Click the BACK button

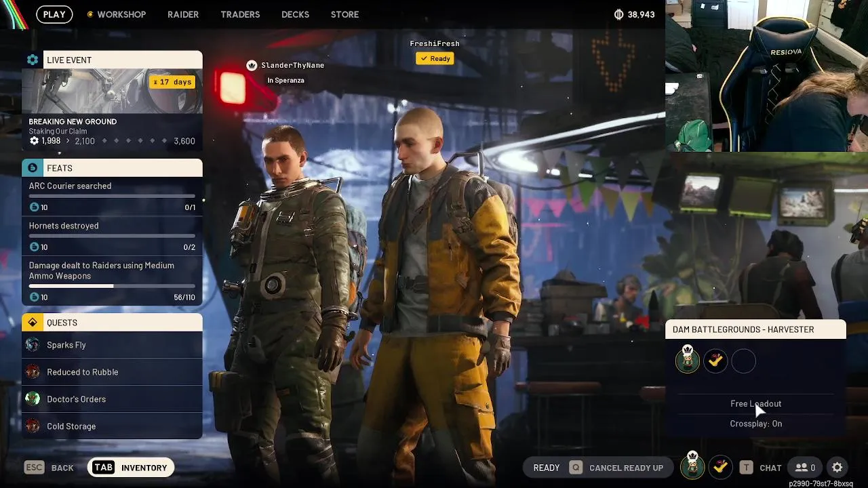[62, 468]
